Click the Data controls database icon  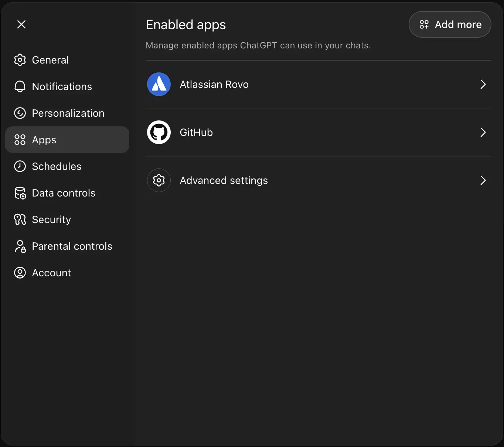point(20,193)
